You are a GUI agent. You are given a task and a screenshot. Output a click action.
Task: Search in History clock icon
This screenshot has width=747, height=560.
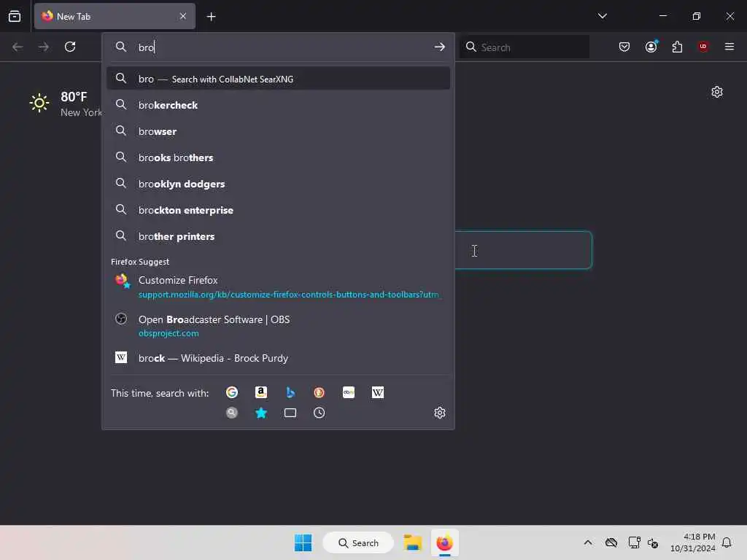click(320, 413)
